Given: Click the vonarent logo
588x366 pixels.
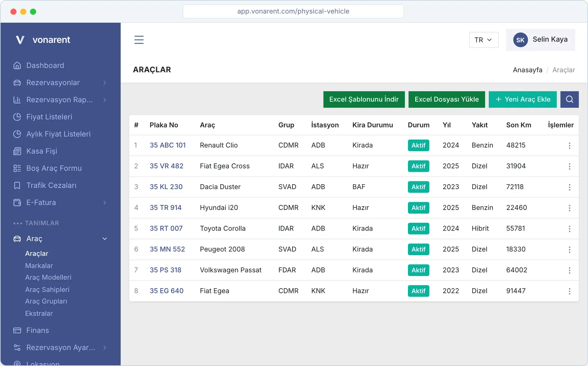Looking at the screenshot, I should 43,40.
